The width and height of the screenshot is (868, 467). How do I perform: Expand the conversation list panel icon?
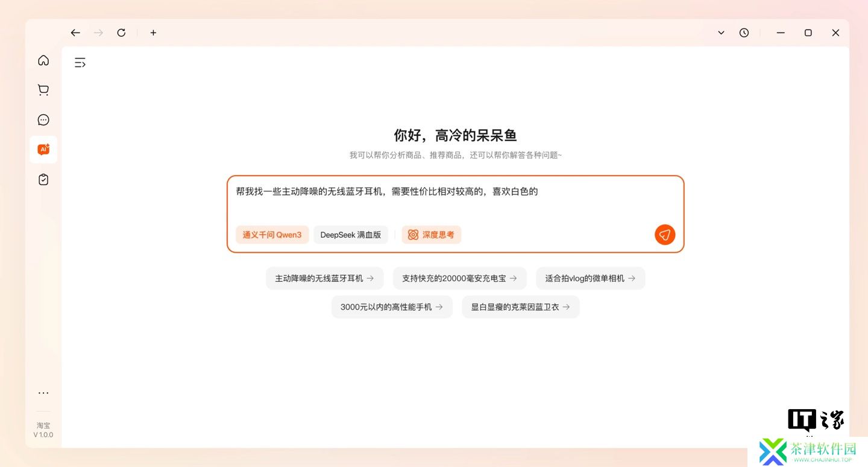click(80, 62)
